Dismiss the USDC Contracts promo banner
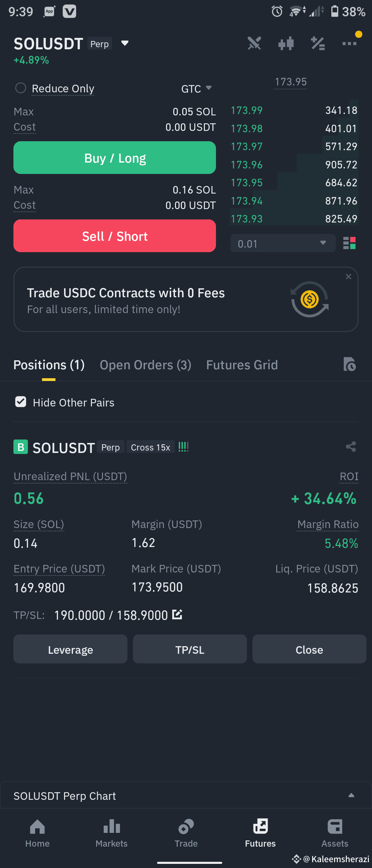This screenshot has width=372, height=868. (x=349, y=277)
